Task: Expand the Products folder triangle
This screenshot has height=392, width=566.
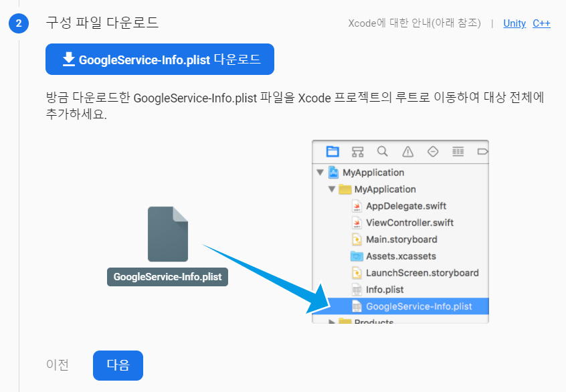Action: pyautogui.click(x=332, y=321)
